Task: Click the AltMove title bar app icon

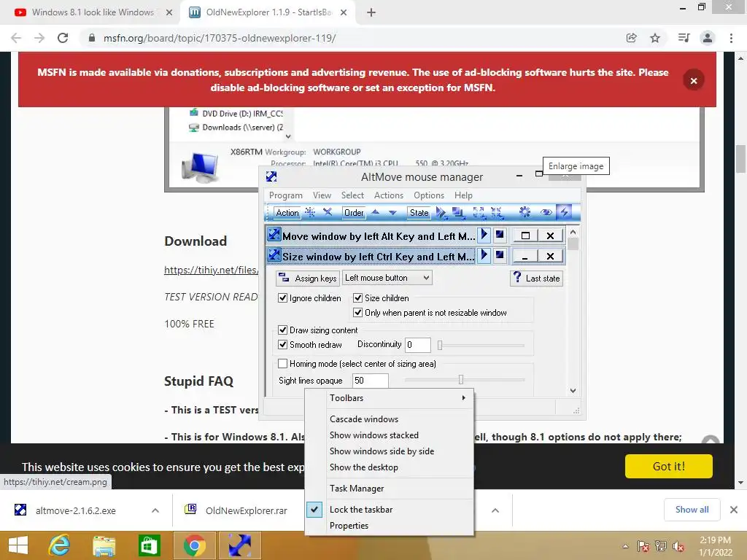Action: click(271, 176)
